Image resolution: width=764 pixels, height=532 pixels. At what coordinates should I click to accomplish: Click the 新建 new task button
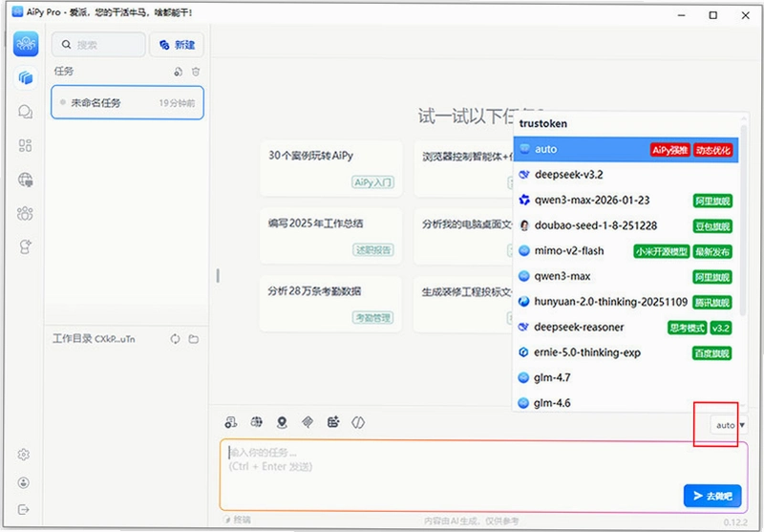click(x=177, y=45)
